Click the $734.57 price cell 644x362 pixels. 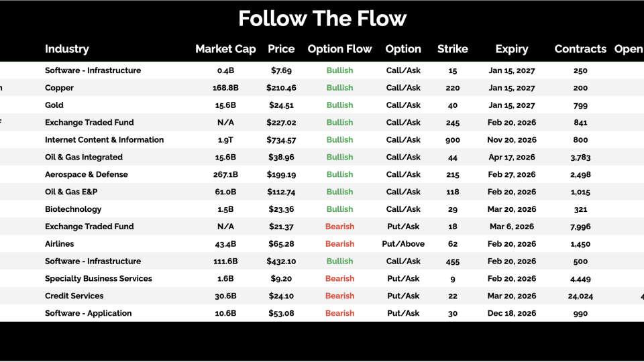[x=281, y=140]
